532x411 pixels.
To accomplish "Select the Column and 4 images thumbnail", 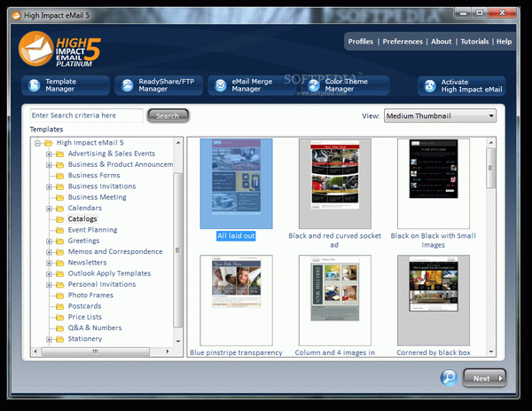I will (335, 300).
